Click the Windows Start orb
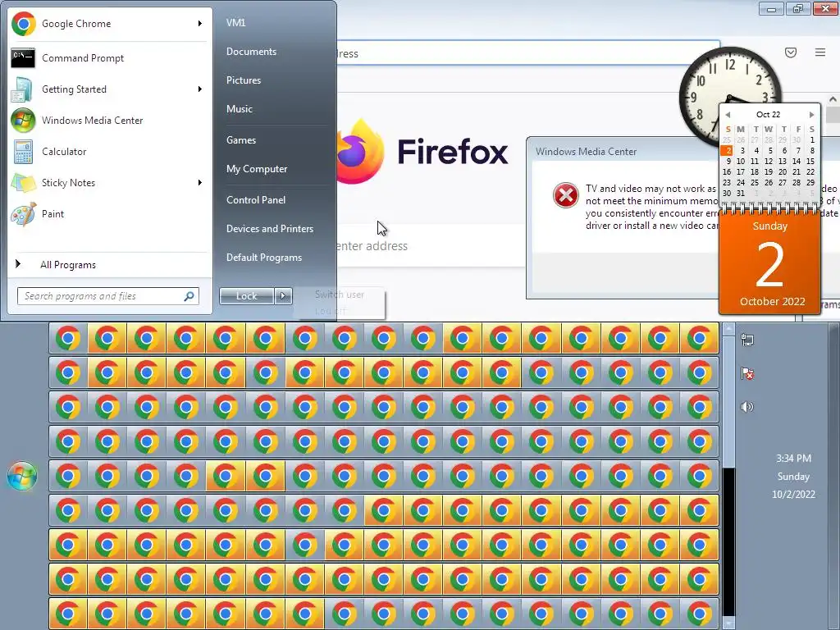Image resolution: width=840 pixels, height=630 pixels. (x=22, y=476)
